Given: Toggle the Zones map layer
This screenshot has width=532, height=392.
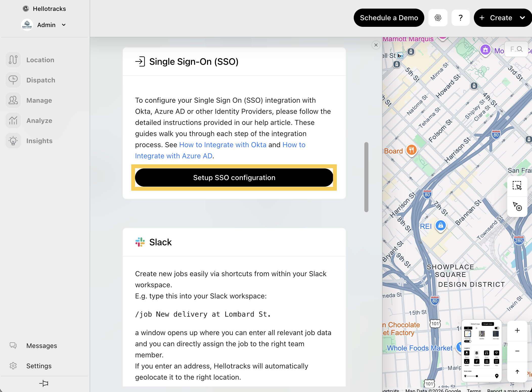Looking at the screenshot, I should [486, 353].
